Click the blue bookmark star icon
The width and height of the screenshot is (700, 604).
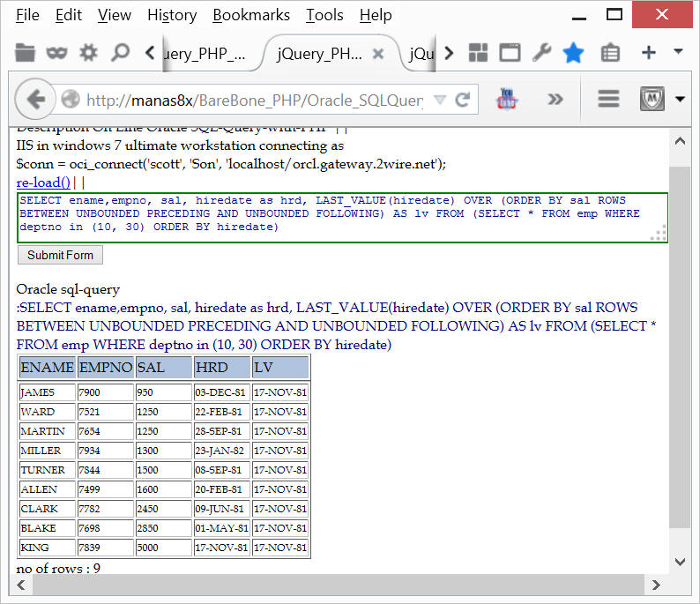(x=574, y=53)
